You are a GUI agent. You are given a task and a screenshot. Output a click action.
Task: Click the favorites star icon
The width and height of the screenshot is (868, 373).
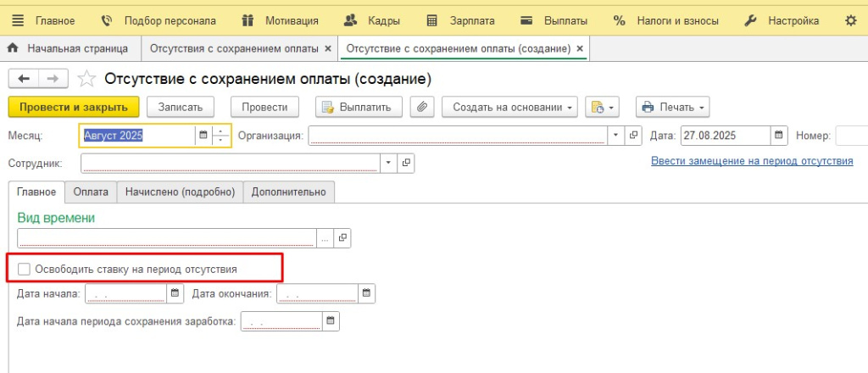[86, 79]
